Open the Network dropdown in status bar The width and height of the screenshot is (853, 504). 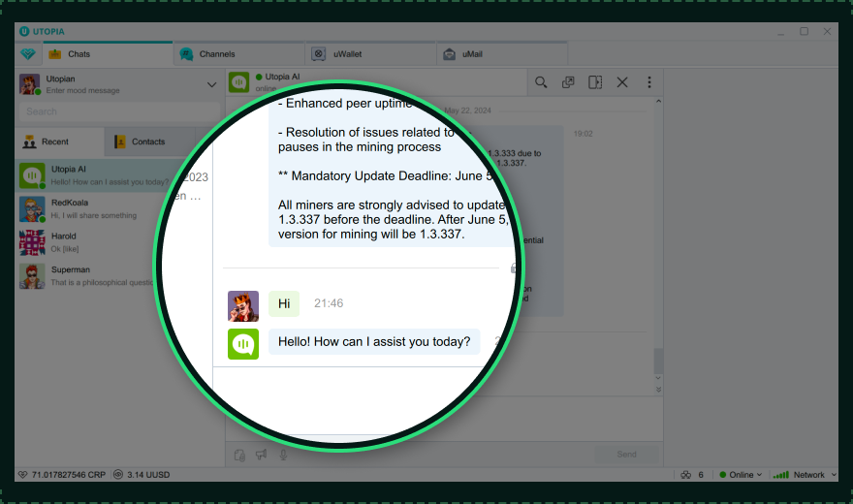(805, 475)
